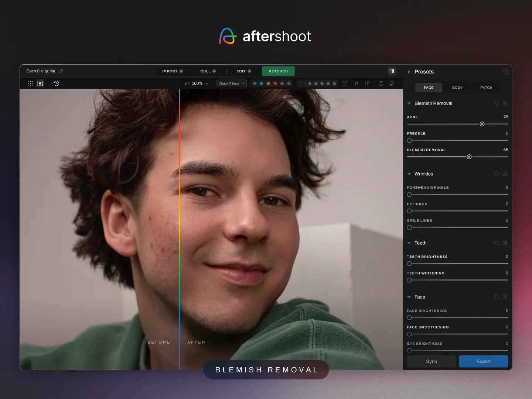Click the Sync button
Screen dimensions: 532x399
(431, 361)
